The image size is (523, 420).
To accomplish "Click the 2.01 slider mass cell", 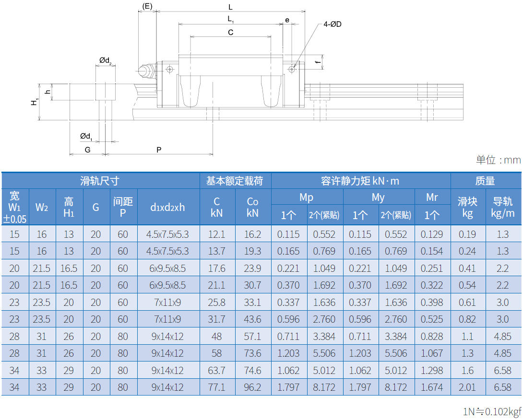I will (x=467, y=387).
